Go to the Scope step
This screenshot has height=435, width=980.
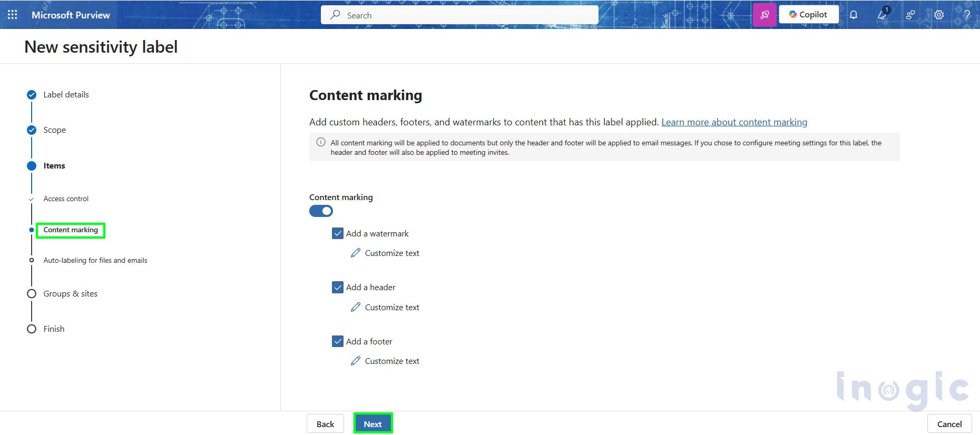point(54,130)
